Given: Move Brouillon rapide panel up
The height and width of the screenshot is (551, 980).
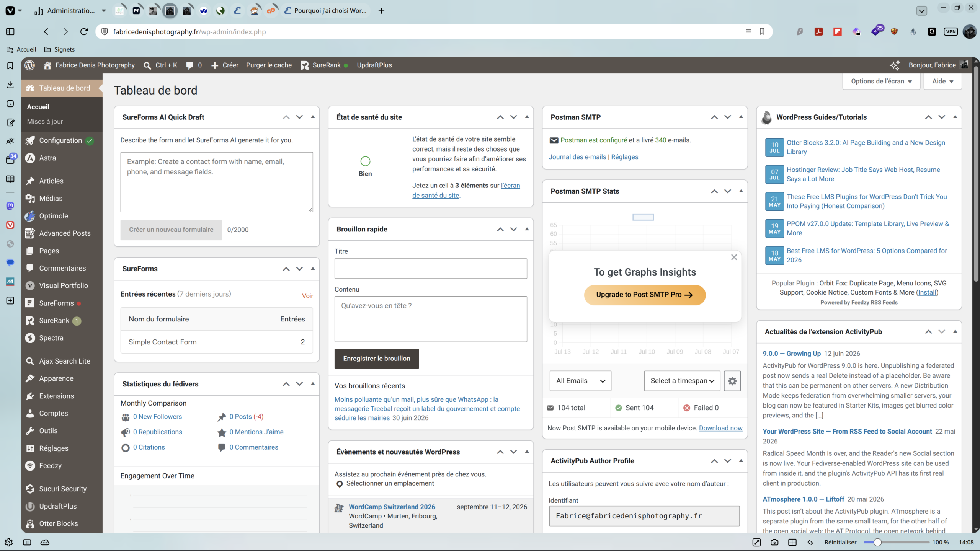Looking at the screenshot, I should point(500,229).
